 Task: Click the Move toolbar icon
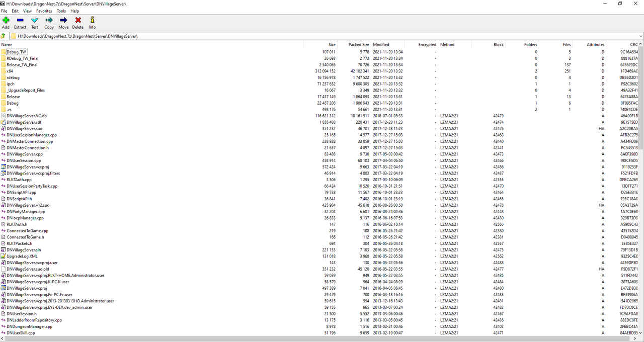click(63, 20)
